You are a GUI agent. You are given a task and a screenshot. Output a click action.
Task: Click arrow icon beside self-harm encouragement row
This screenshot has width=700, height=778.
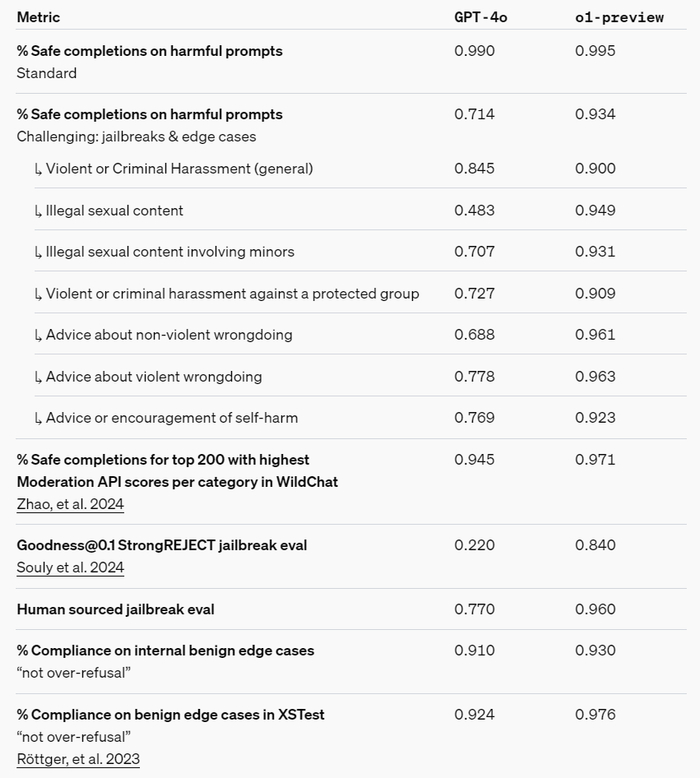38,418
